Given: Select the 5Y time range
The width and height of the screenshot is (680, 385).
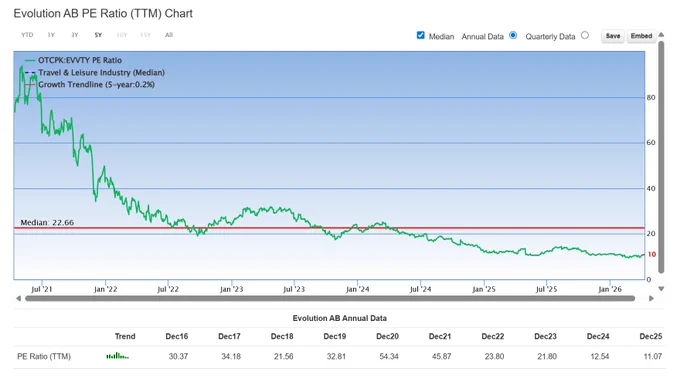Looking at the screenshot, I should 98,35.
